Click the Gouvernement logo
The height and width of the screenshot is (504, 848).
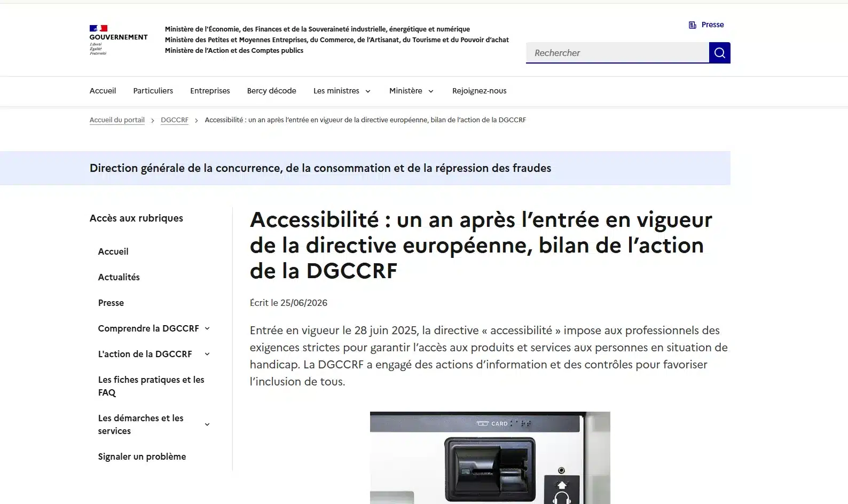[x=119, y=40]
